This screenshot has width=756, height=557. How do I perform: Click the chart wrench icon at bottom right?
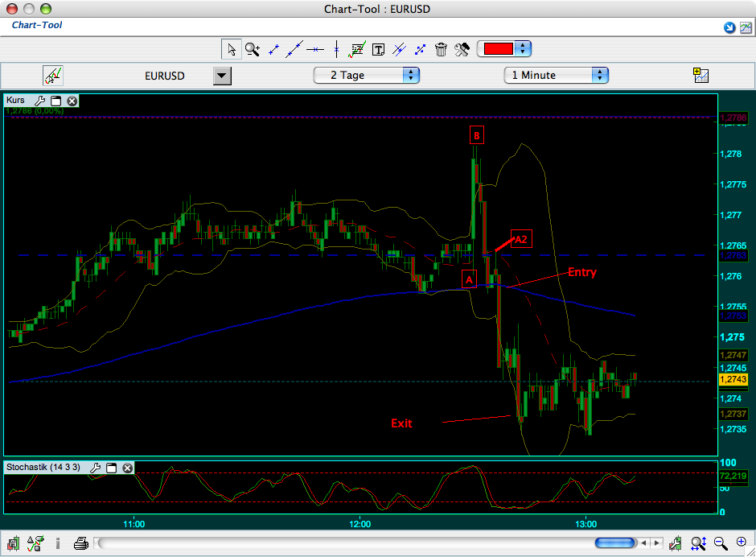point(676,543)
